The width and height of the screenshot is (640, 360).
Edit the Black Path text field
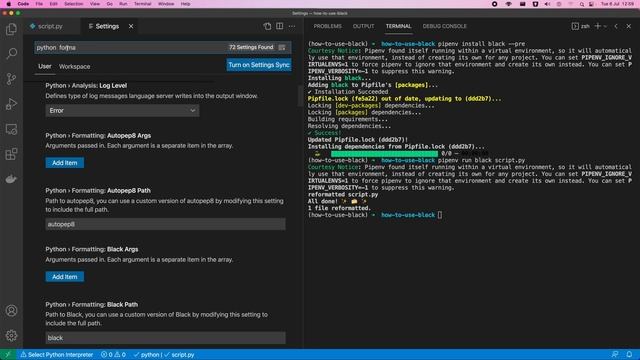tap(165, 338)
